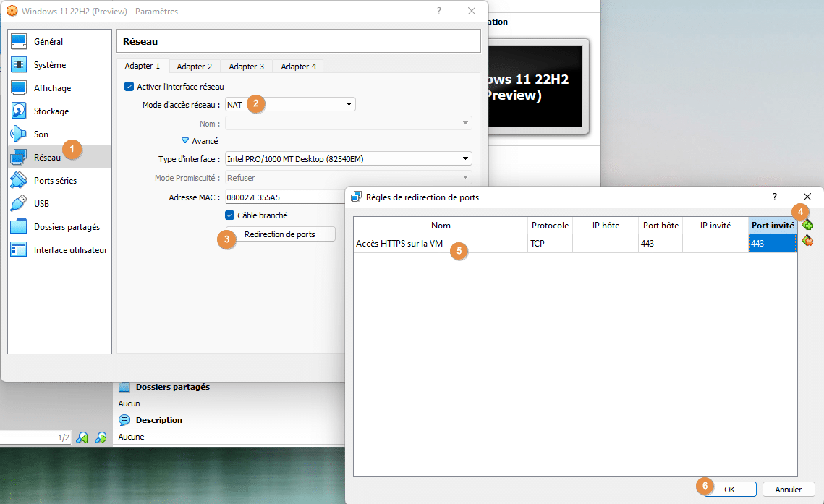Collapse the Avancé section

point(200,141)
